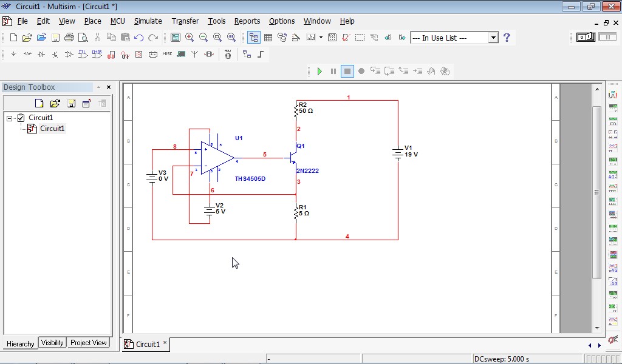Close the Design Toolbox panel
This screenshot has height=364, width=622.
coord(109,87)
